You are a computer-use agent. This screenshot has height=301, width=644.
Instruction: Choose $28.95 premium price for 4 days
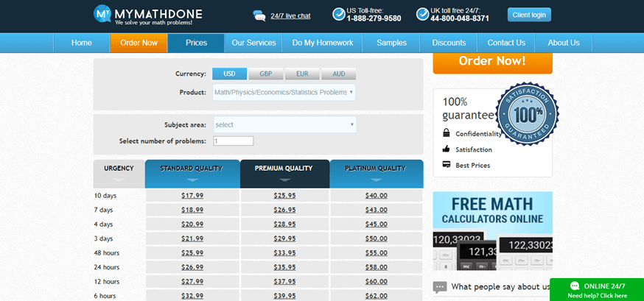pos(284,224)
